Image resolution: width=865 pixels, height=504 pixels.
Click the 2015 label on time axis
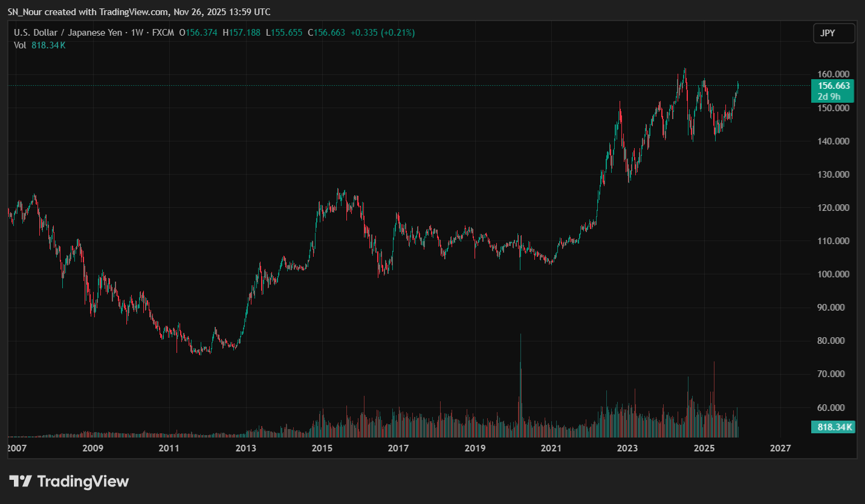click(322, 448)
